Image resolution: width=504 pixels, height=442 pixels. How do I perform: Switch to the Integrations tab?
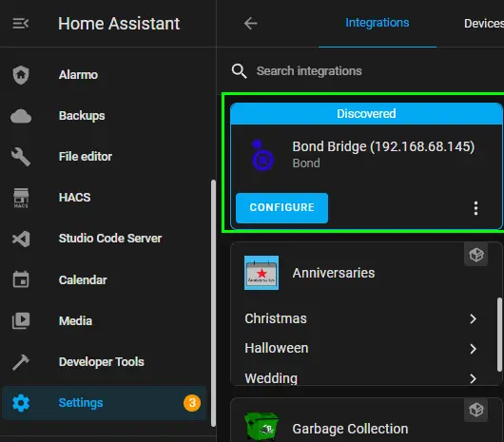(x=377, y=23)
